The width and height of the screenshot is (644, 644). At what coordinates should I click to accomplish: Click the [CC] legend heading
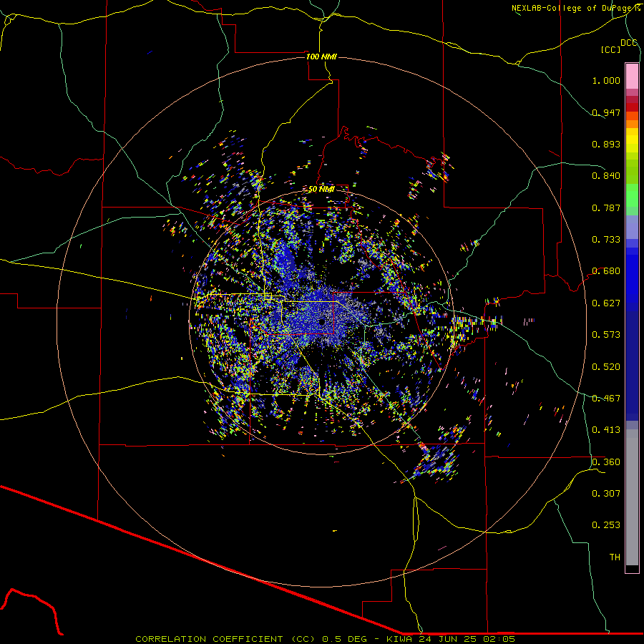[x=611, y=49]
